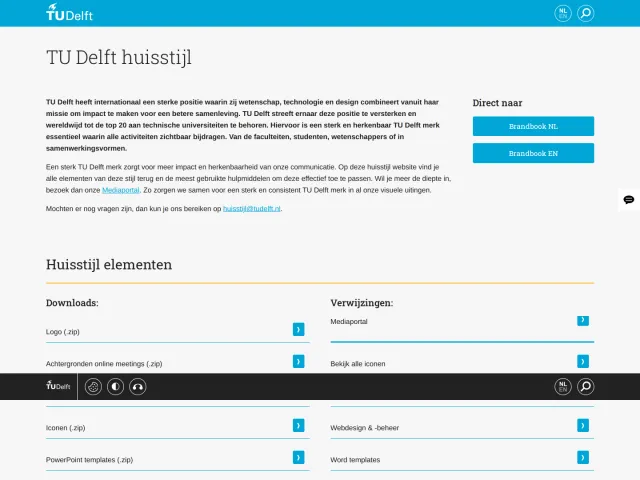This screenshot has height=480, width=640.
Task: Follow the Mediaportal link in the paragraph
Action: click(x=120, y=190)
